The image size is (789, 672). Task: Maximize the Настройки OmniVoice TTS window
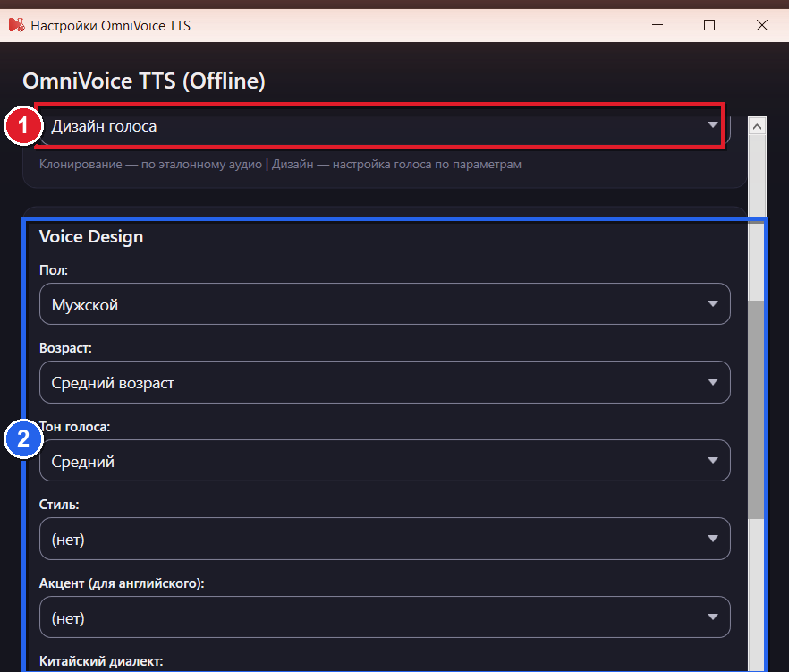tap(709, 25)
